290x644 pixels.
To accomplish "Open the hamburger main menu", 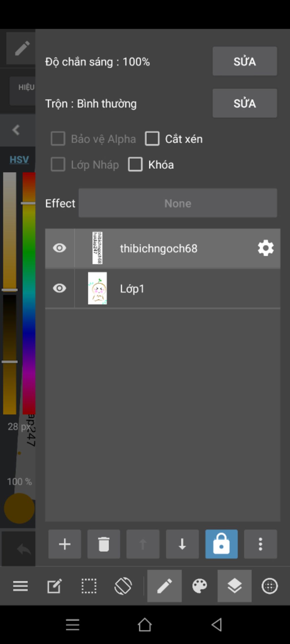I will (20, 586).
